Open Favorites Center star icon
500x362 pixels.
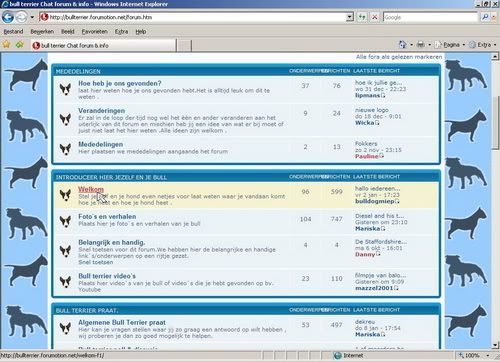tap(6, 44)
